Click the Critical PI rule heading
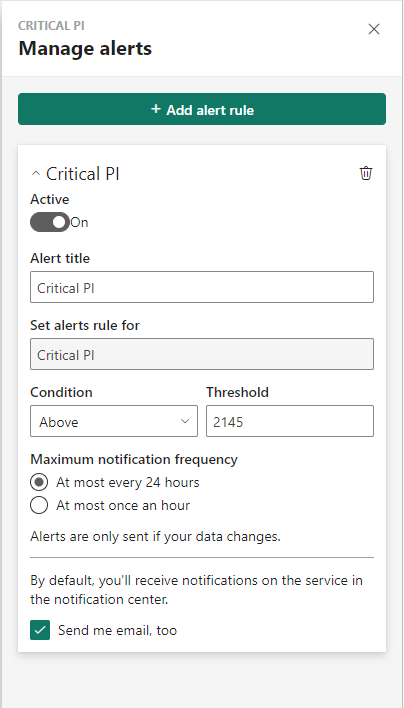The width and height of the screenshot is (404, 708). coord(83,174)
